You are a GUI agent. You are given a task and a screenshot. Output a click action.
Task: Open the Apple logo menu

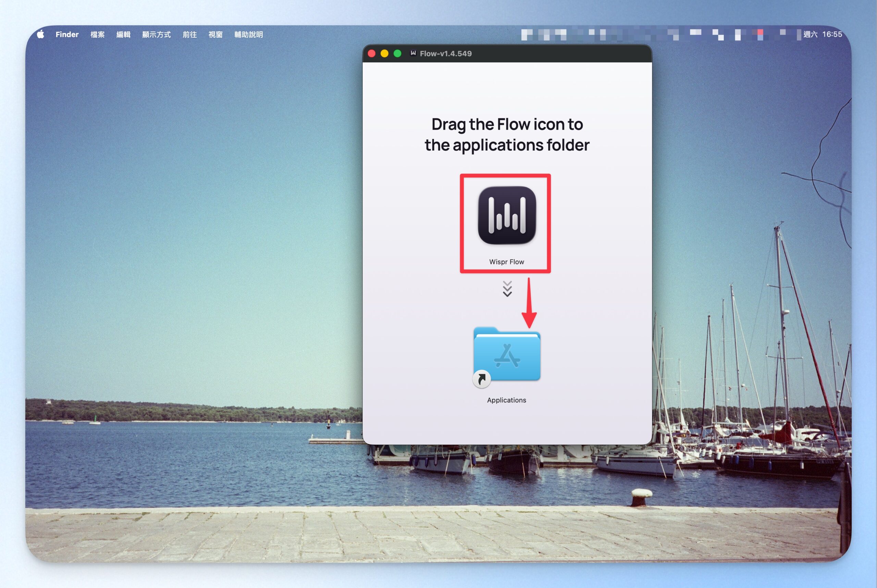pos(40,35)
